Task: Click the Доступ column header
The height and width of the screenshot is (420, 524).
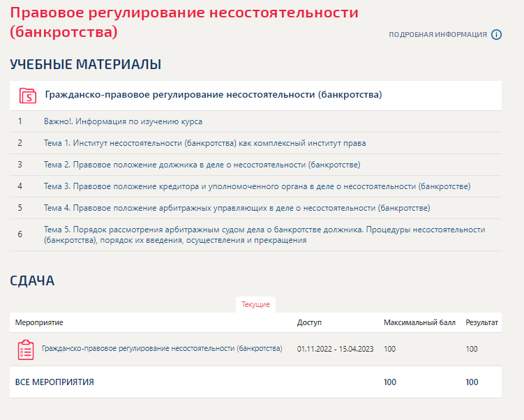Action: point(309,323)
